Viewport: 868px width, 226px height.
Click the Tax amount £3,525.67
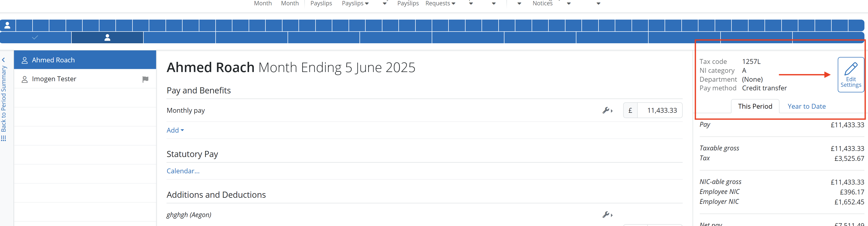849,158
